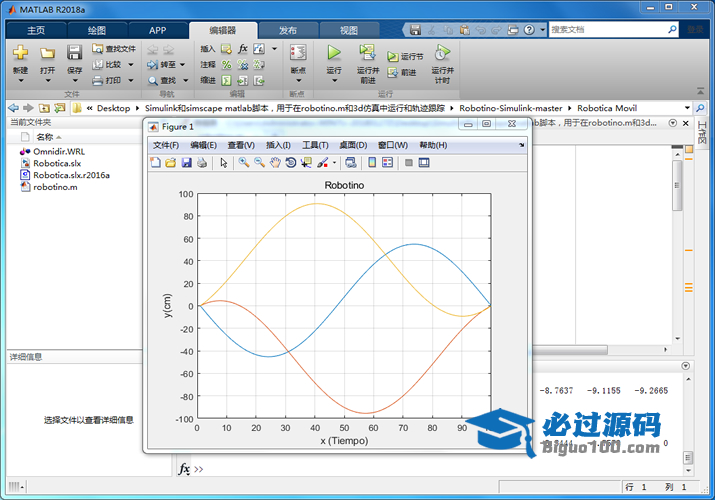The width and height of the screenshot is (715, 500).
Task: Open the APP tab
Action: point(157,31)
